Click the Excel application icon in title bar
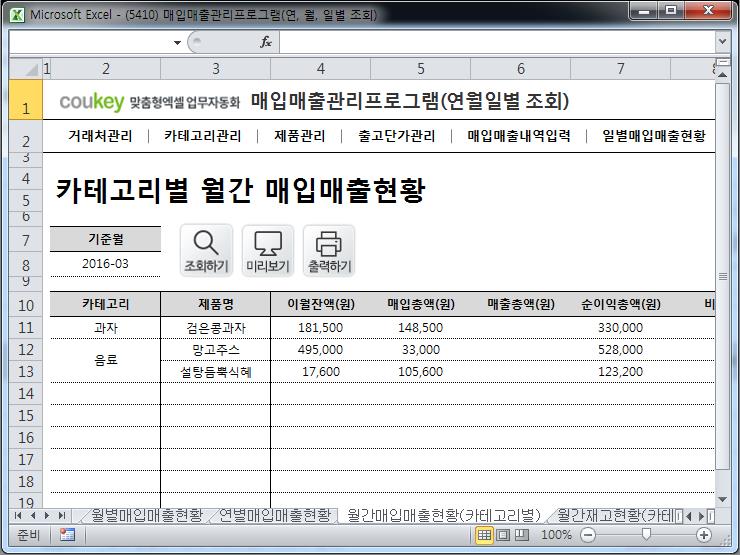The height and width of the screenshot is (555, 740). [17, 15]
